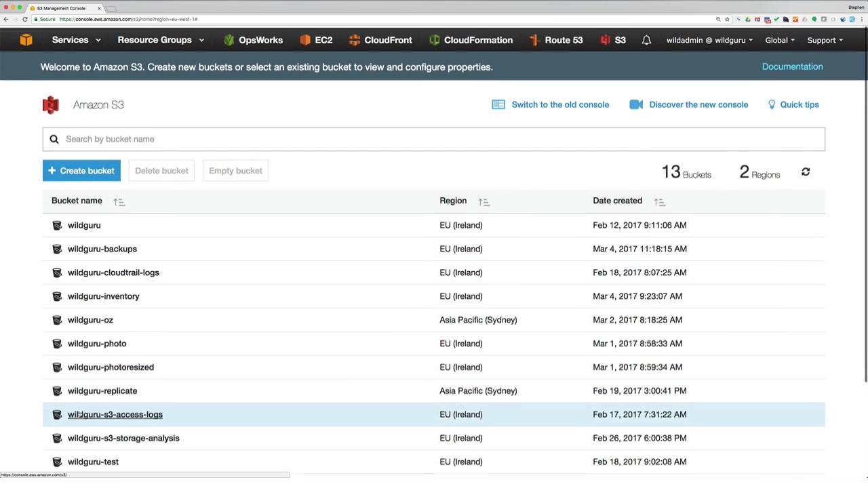The image size is (868, 488).
Task: Open CloudFormation shortcut in the navbar
Action: (471, 40)
